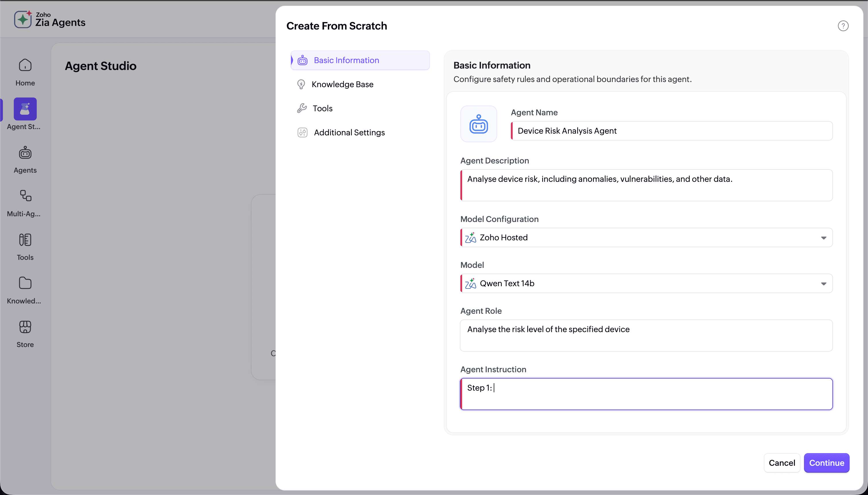Click the Agent Studio page heading
Screen dimensions: 868x495
click(x=101, y=66)
